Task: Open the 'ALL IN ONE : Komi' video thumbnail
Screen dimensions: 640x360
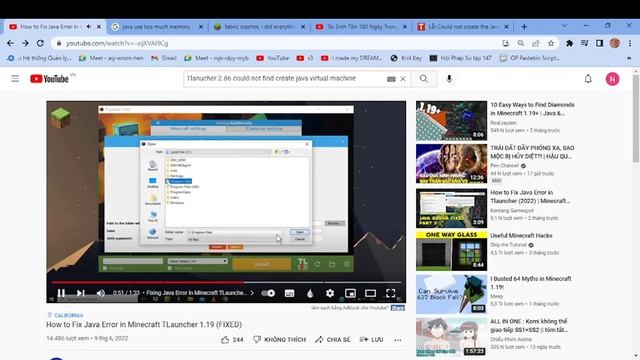Action: pos(451,337)
